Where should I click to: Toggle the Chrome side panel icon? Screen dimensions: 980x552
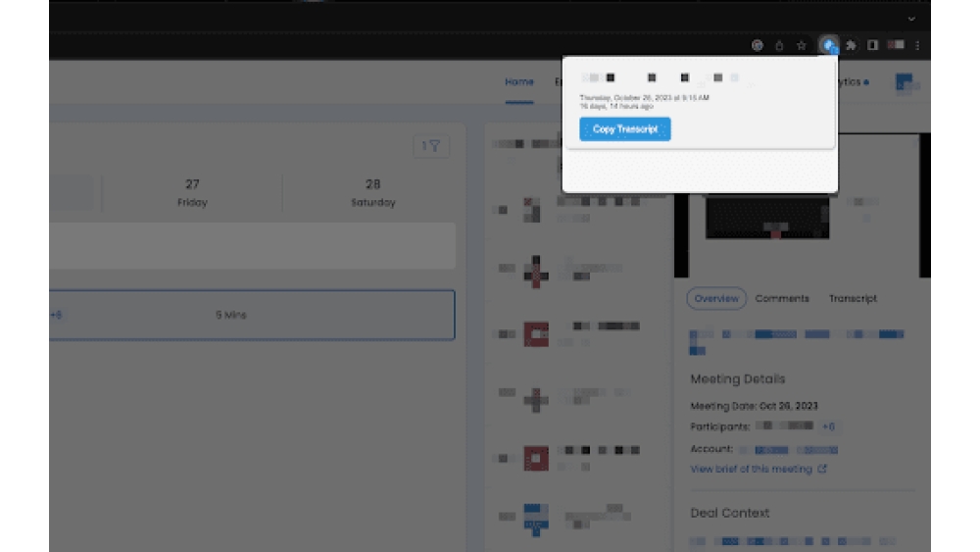coord(872,45)
